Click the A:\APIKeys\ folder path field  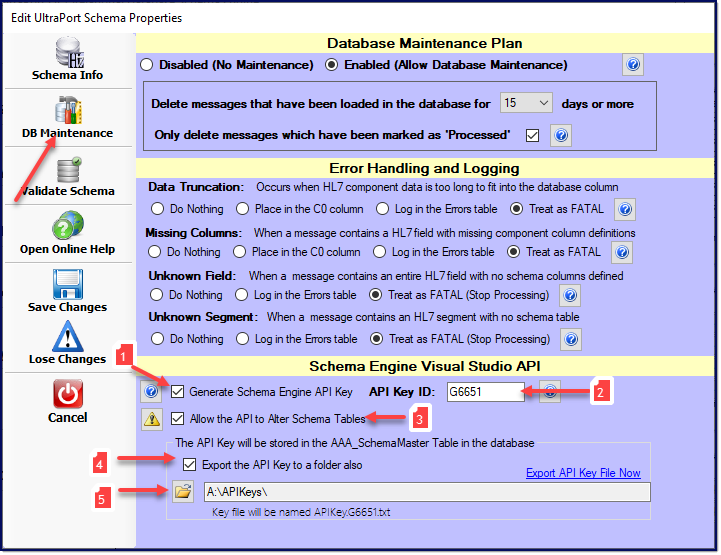[x=427, y=492]
